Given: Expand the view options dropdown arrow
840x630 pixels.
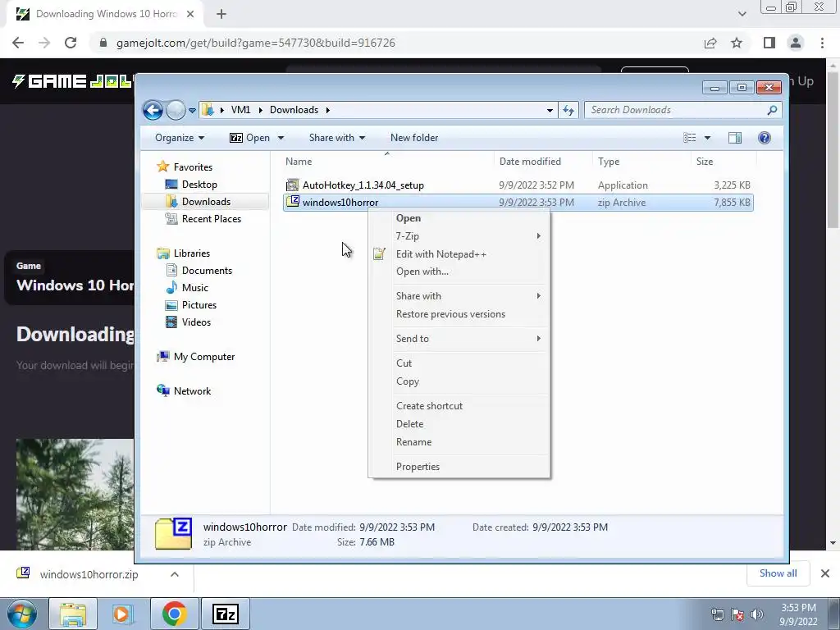Looking at the screenshot, I should (x=707, y=138).
